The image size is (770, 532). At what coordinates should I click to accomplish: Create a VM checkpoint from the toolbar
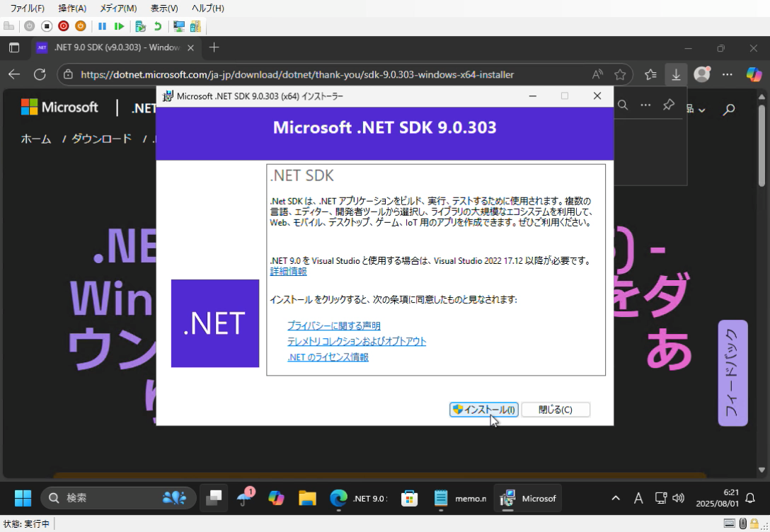tap(140, 26)
